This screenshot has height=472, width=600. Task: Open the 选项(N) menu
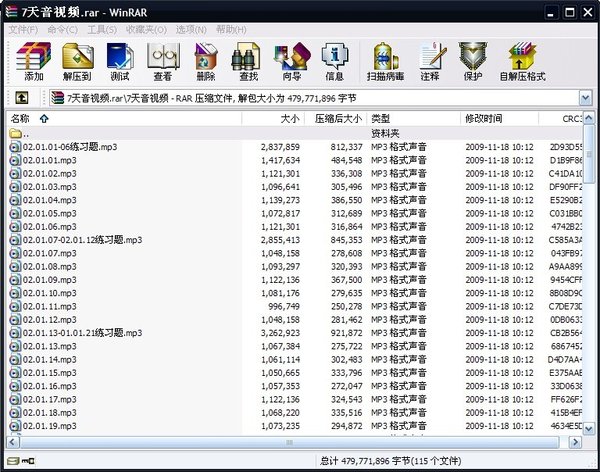pyautogui.click(x=191, y=29)
